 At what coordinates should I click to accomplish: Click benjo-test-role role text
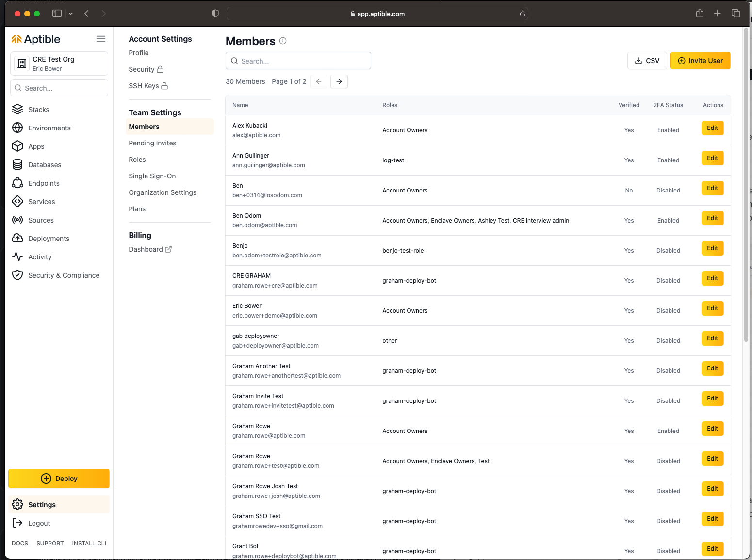tap(403, 251)
